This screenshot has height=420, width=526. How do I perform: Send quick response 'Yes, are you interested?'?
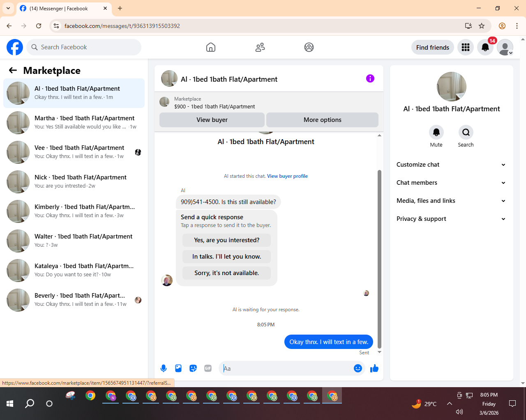[227, 240]
